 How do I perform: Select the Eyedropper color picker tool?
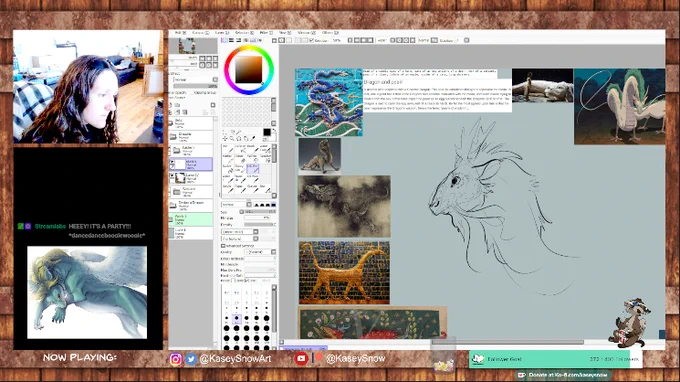click(x=253, y=139)
